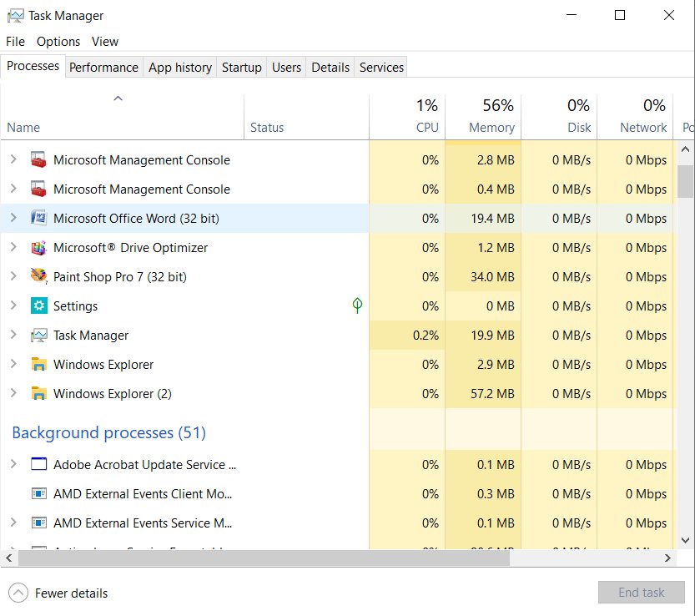Click the "19.4 MB" memory value
This screenshot has height=616, width=695.
[492, 218]
